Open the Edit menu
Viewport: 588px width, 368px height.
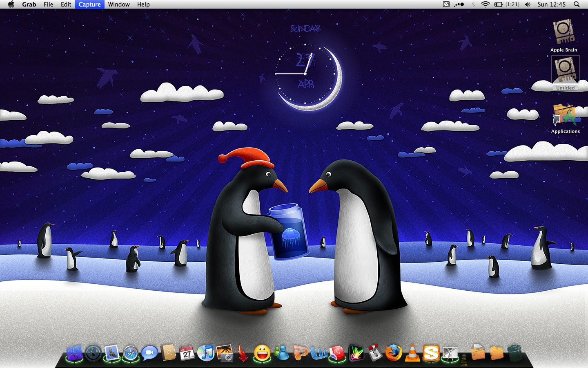coord(66,4)
